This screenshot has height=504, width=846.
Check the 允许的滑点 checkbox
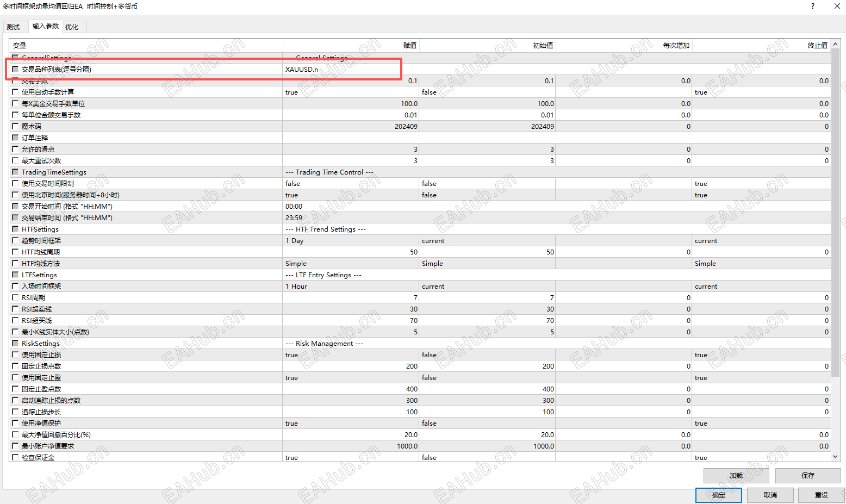click(15, 149)
